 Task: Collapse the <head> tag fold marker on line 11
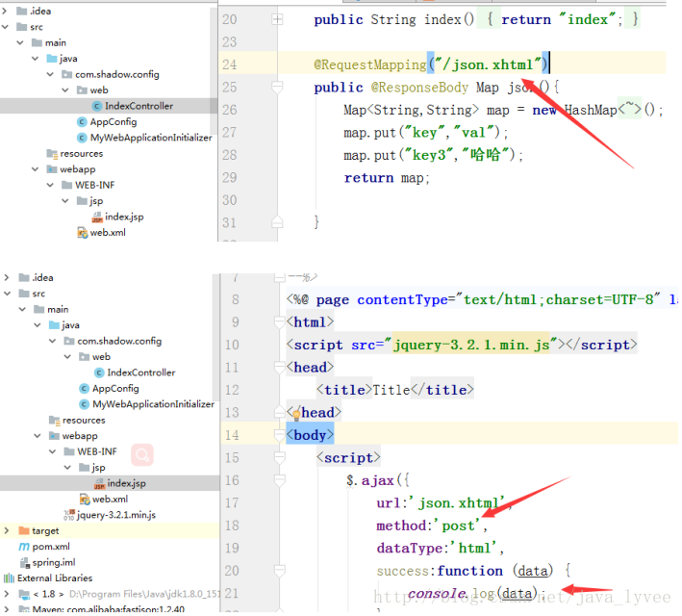tap(280, 368)
